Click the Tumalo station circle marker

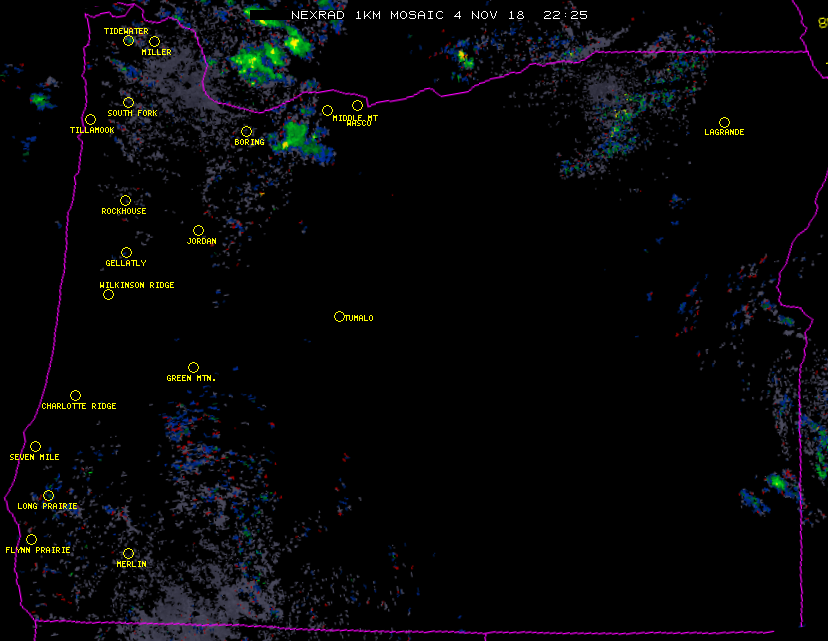(339, 316)
